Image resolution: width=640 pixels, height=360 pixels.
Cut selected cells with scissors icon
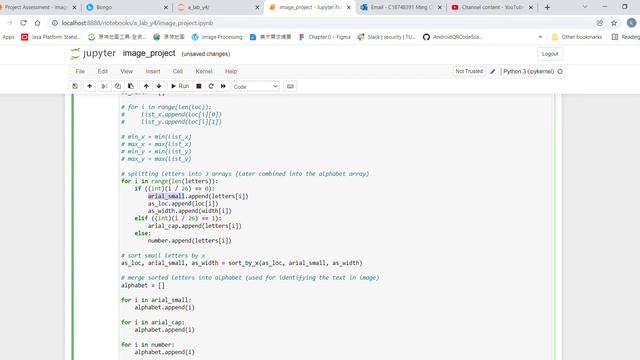click(104, 86)
